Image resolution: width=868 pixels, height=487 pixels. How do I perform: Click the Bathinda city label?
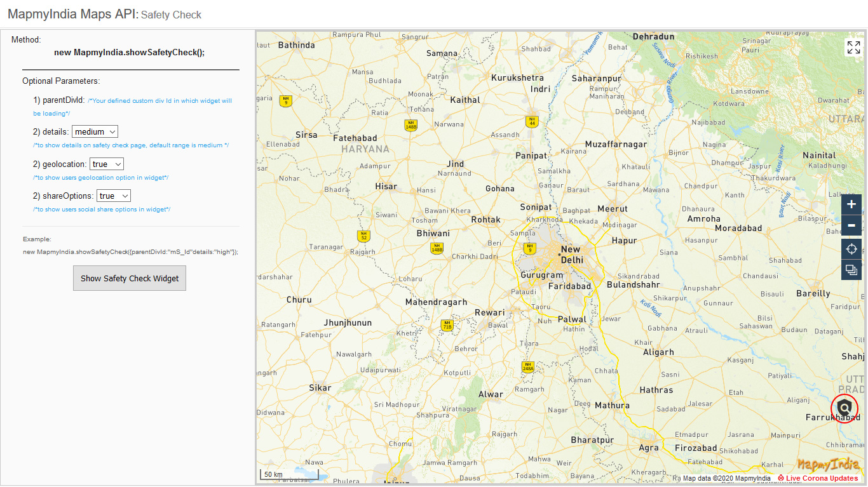click(x=297, y=45)
